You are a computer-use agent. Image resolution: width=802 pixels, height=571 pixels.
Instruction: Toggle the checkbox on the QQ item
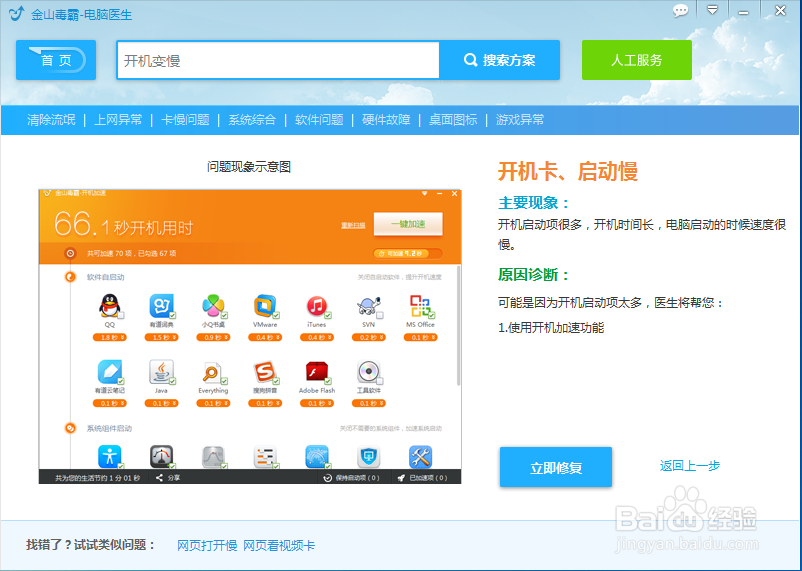click(x=121, y=315)
